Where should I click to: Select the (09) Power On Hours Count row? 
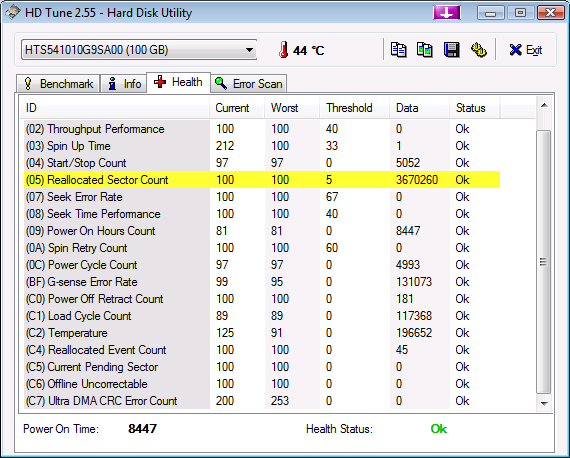tap(262, 231)
